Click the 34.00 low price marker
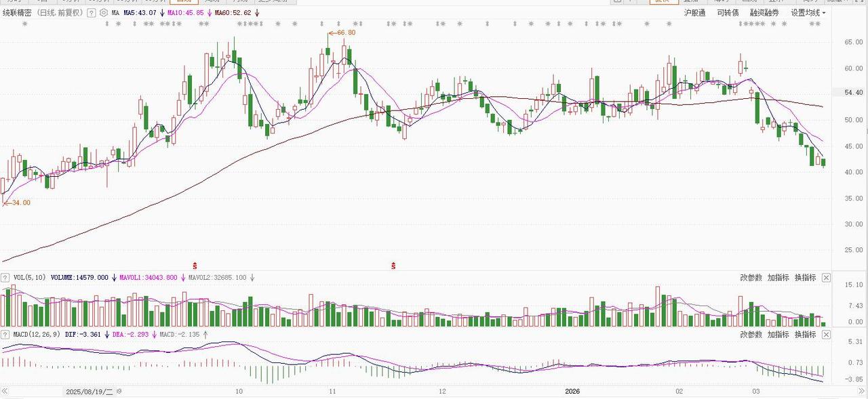This screenshot has width=868, height=399. [17, 203]
